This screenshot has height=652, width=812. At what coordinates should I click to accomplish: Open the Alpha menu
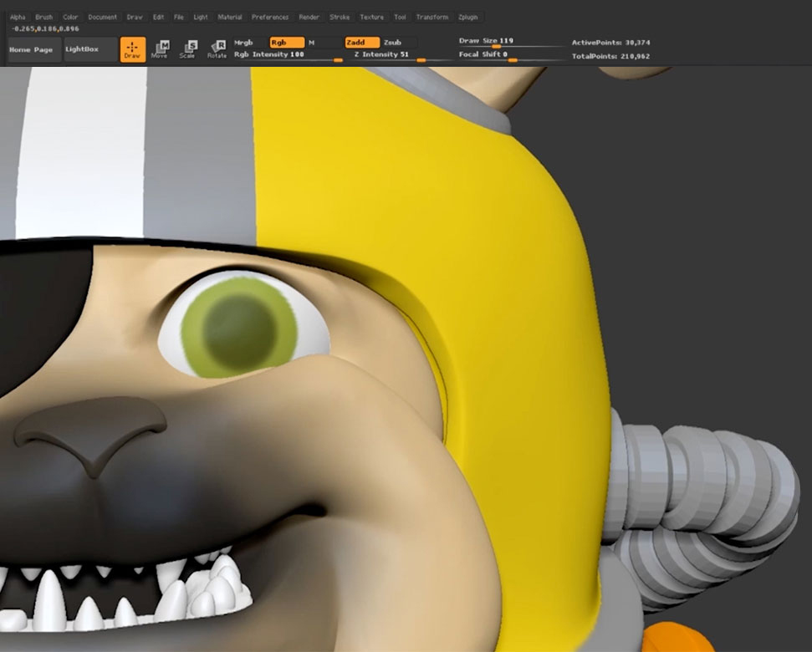click(18, 17)
